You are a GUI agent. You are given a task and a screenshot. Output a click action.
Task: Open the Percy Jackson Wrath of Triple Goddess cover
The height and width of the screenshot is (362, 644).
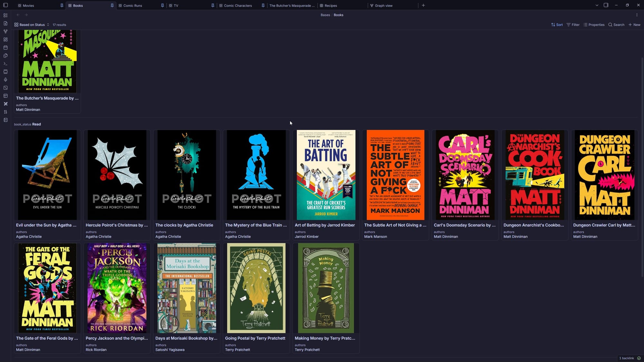117,288
